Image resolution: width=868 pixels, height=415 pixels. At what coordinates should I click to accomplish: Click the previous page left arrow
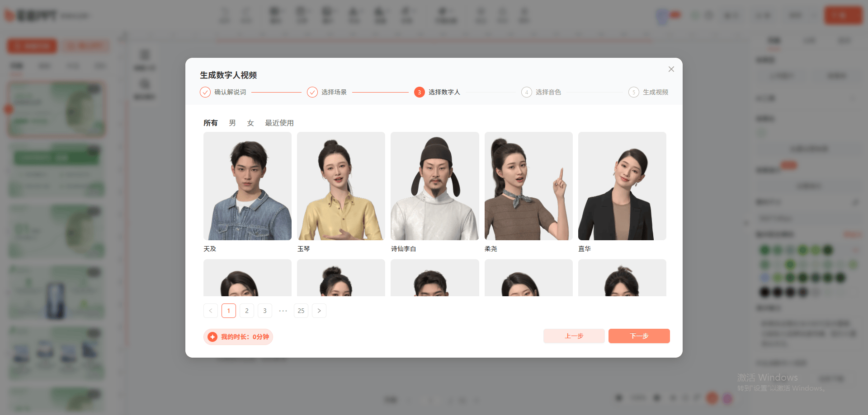tap(211, 311)
